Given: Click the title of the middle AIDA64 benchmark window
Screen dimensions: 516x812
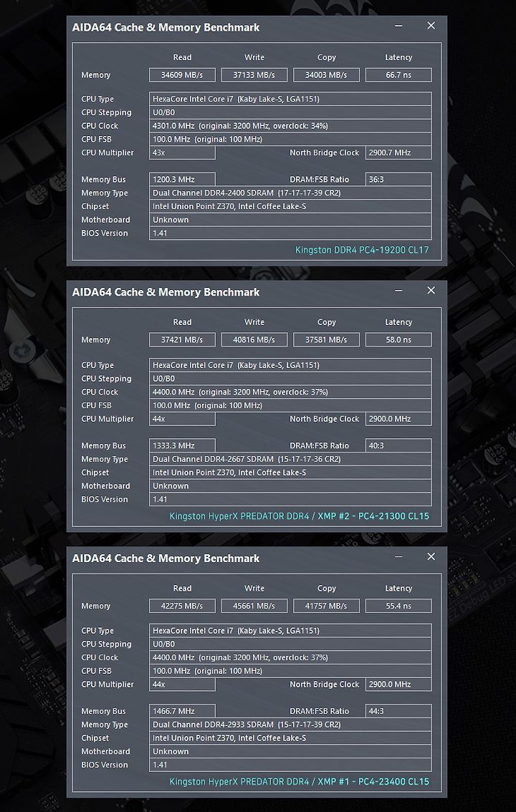Looking at the screenshot, I should pyautogui.click(x=166, y=293).
